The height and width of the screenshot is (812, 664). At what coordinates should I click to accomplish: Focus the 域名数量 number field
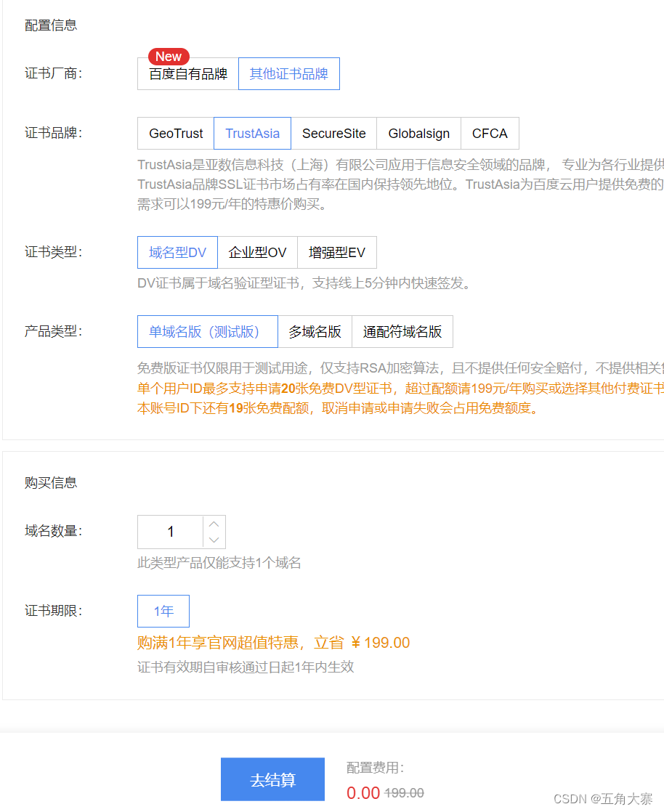click(171, 532)
